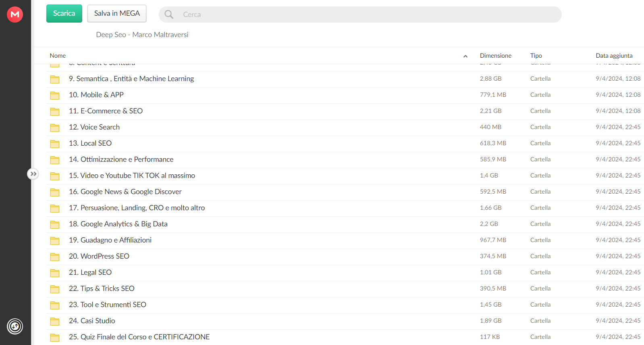Viewport: 644px width, 345px height.
Task: Click the 440 MB size value
Action: tap(490, 127)
